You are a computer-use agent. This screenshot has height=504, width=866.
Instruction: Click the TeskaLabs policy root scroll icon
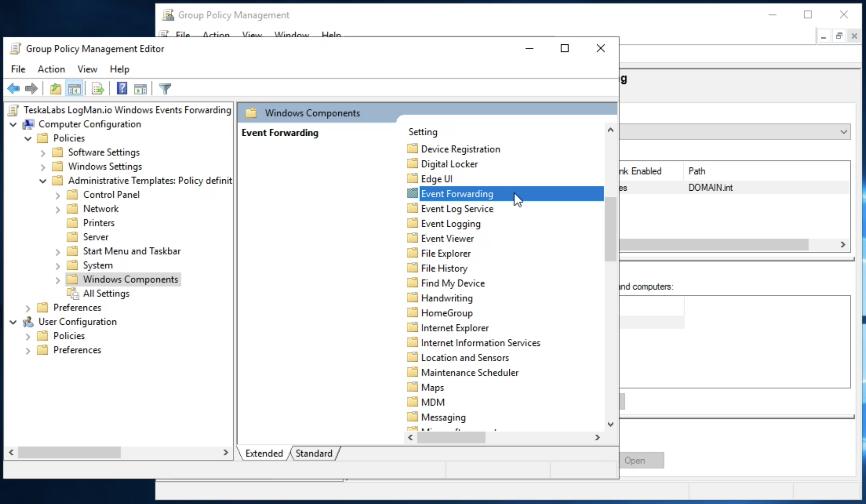pos(14,110)
